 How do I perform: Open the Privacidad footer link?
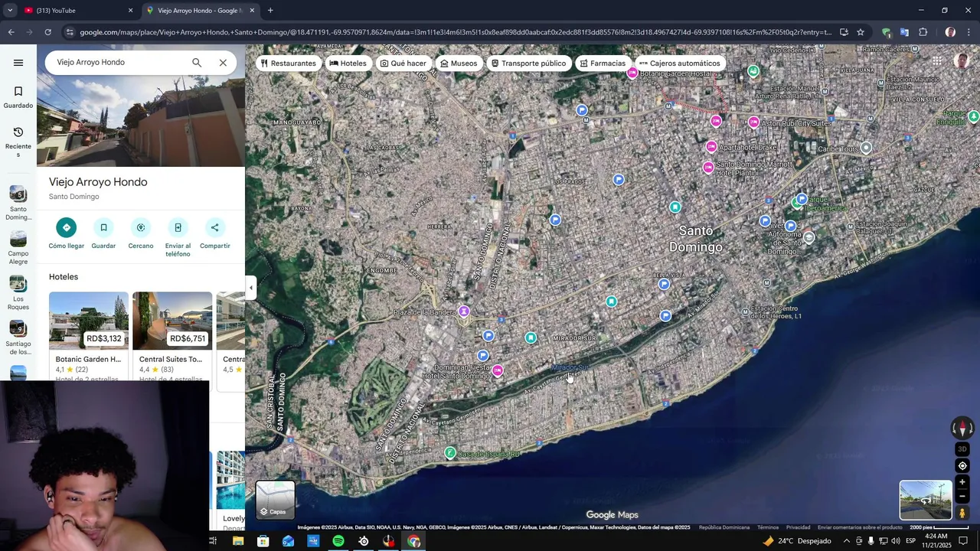[x=798, y=527]
